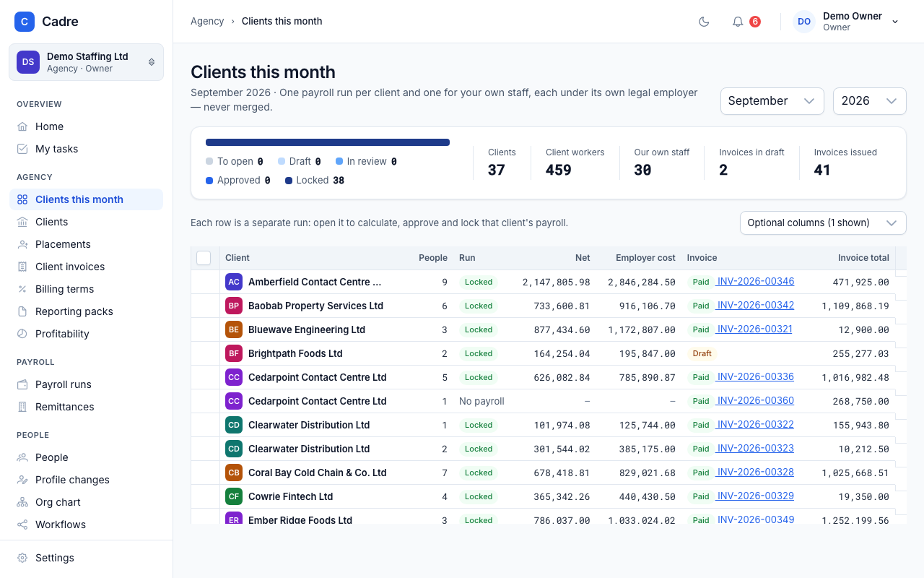The width and height of the screenshot is (924, 578).
Task: Click the Remittances building icon
Action: point(22,407)
